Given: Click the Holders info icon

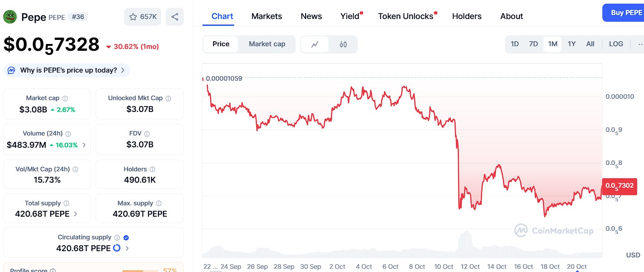Looking at the screenshot, I should 153,170.
